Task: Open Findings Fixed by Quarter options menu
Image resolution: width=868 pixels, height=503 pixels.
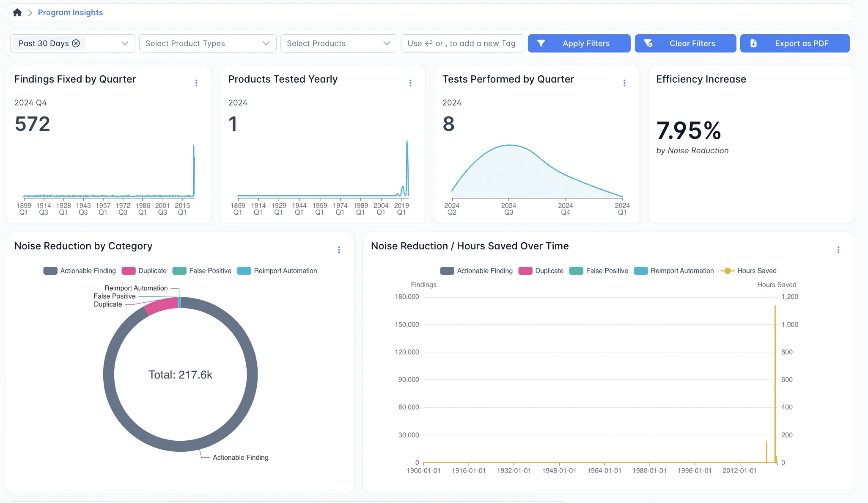Action: (x=196, y=83)
